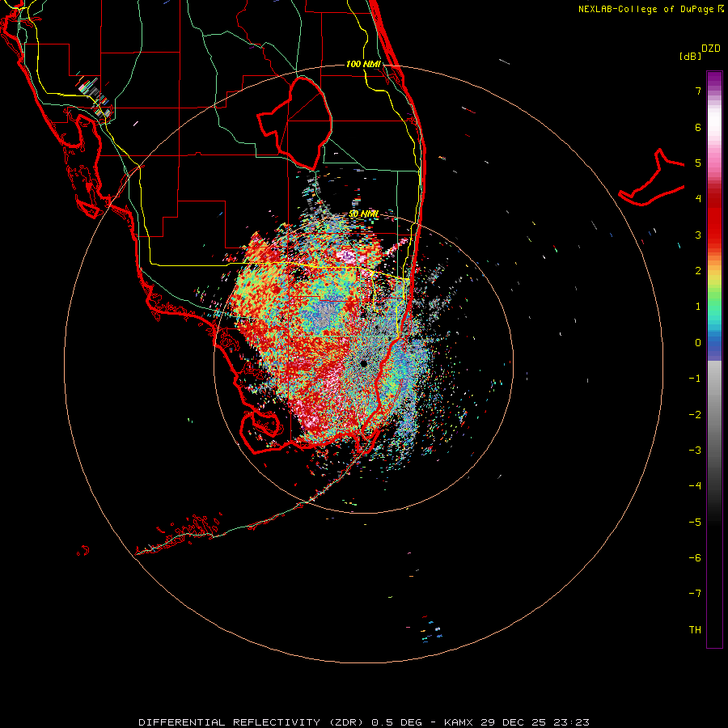This screenshot has width=728, height=728.
Task: Click the purple-white high ZDR cluster near 50 NMI
Action: click(347, 256)
